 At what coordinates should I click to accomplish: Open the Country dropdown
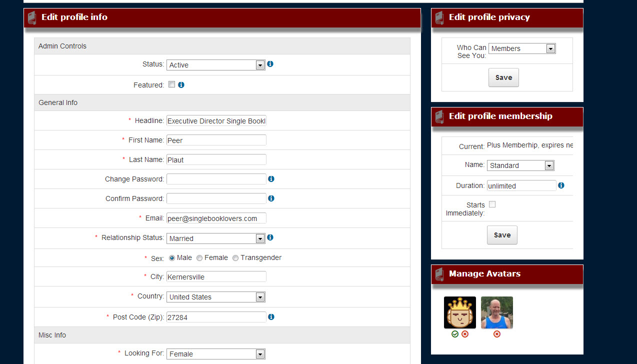click(215, 297)
